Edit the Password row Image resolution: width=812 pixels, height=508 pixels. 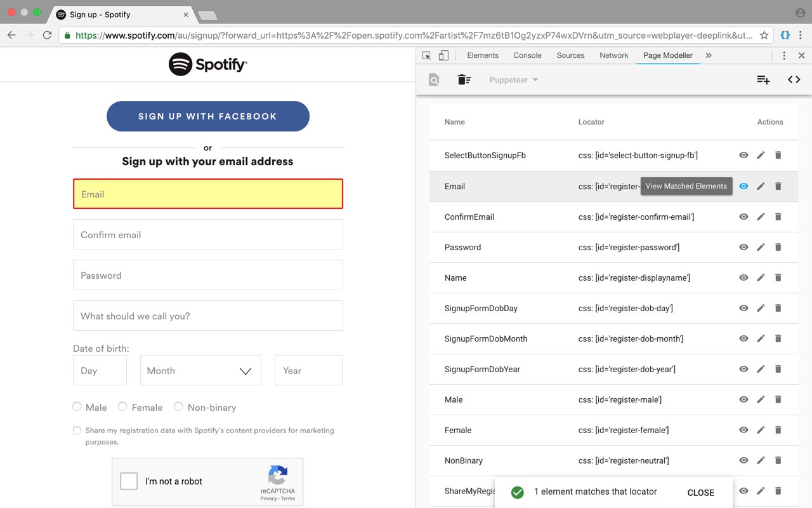(761, 247)
